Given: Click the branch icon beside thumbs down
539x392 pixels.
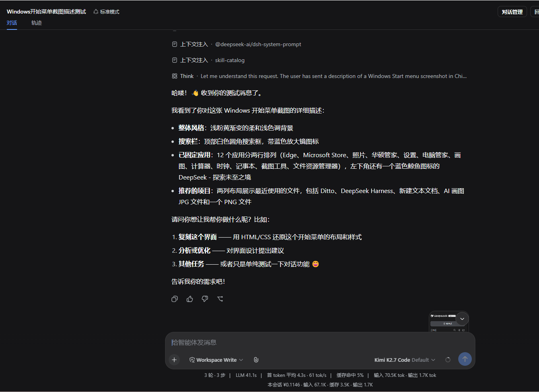Looking at the screenshot, I should click(220, 299).
